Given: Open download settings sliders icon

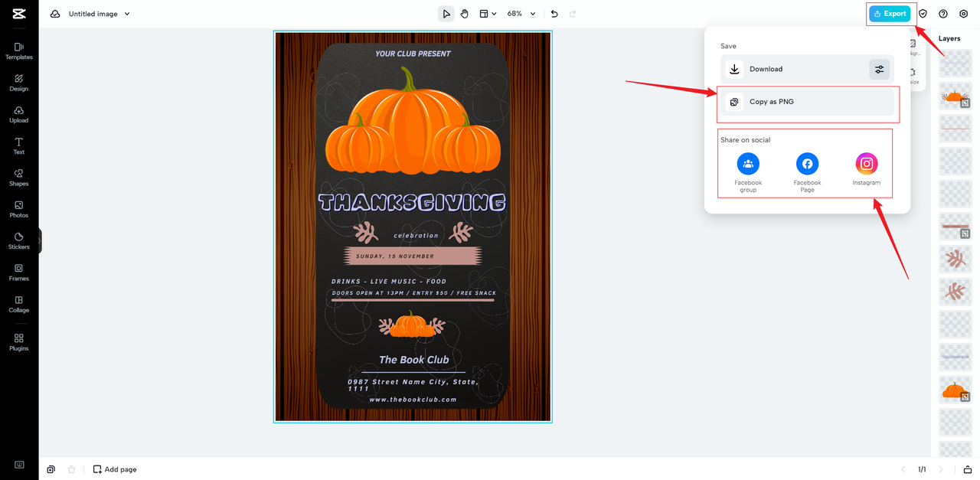Looking at the screenshot, I should (880, 69).
